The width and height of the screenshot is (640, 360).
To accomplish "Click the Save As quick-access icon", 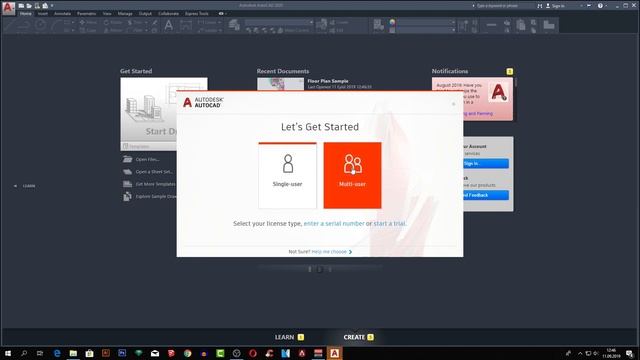I will (45, 6).
